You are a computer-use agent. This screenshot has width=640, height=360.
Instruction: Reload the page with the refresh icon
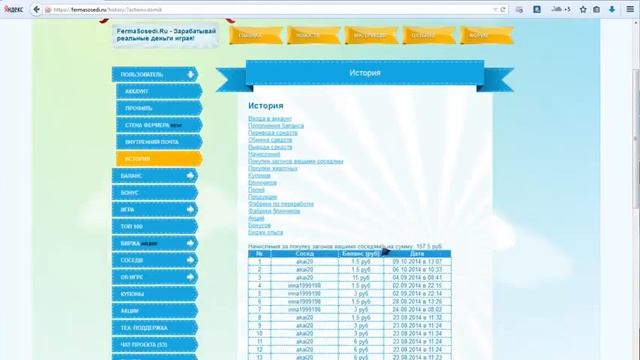tap(503, 9)
